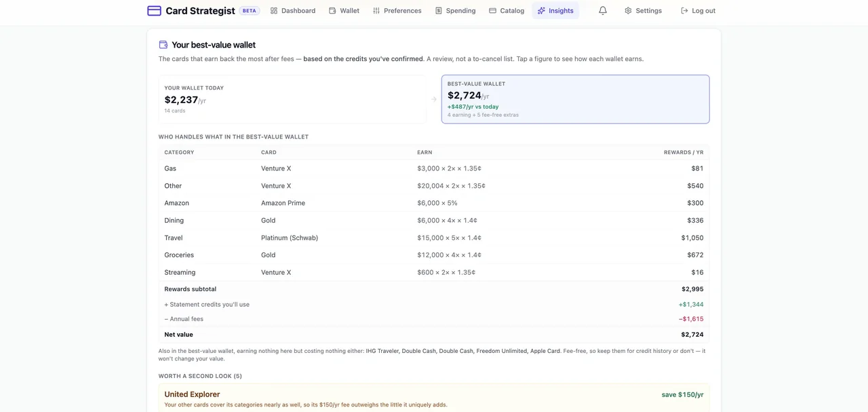Click the Gold card in the Dining row
Image resolution: width=868 pixels, height=412 pixels.
pyautogui.click(x=269, y=221)
